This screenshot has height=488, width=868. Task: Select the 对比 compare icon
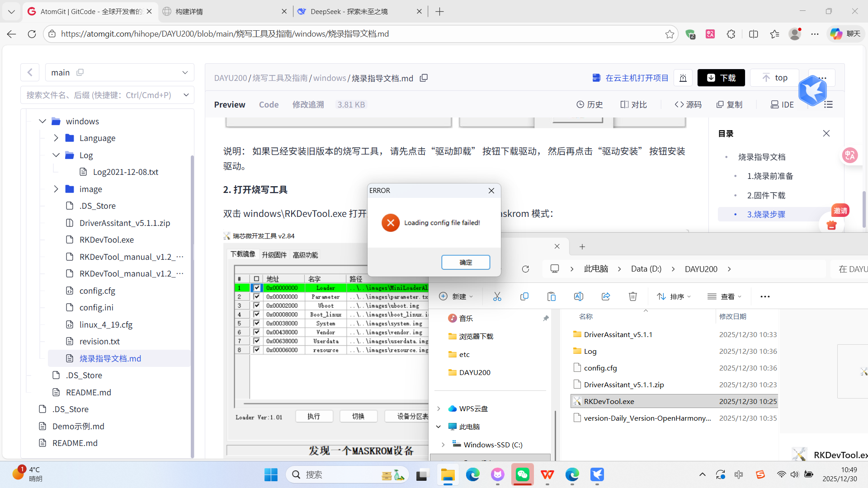[633, 104]
